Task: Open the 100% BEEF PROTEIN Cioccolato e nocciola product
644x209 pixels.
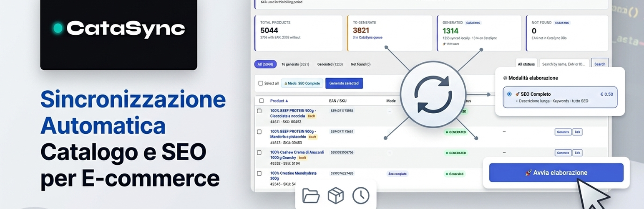Action: pos(293,113)
